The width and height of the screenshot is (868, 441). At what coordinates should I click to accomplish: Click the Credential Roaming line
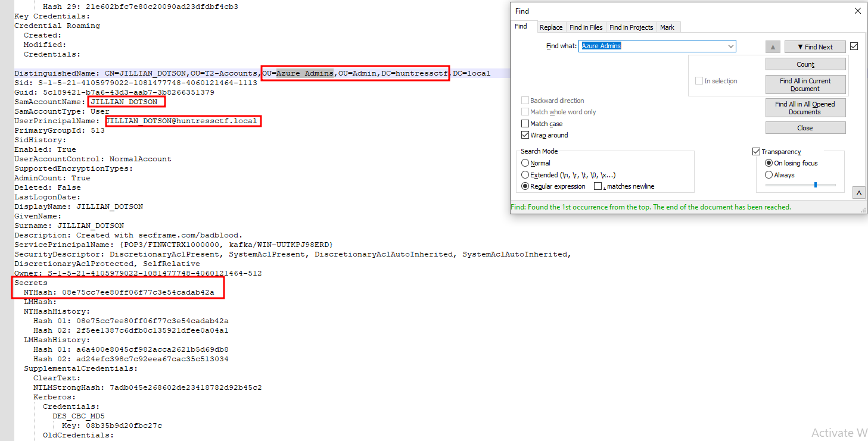(x=57, y=26)
